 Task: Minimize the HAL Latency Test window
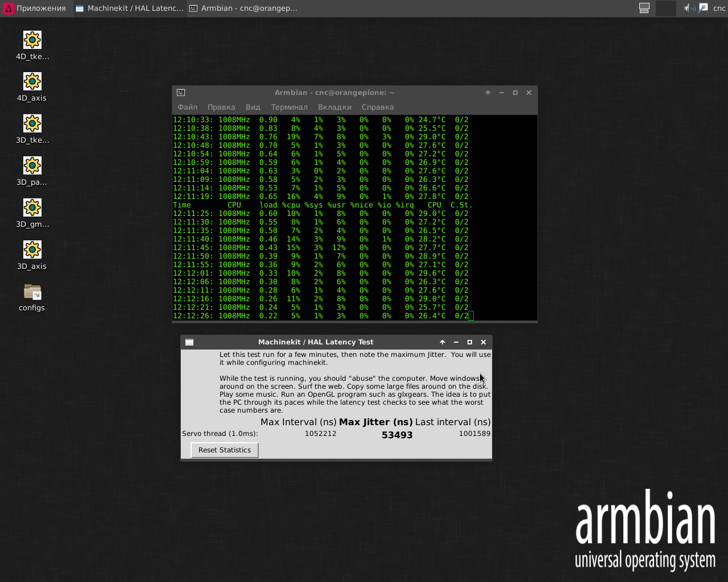pos(456,342)
